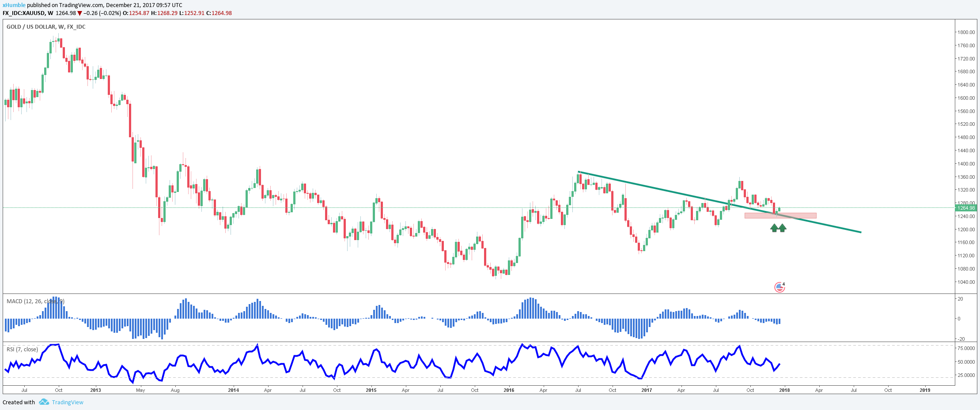This screenshot has height=410, width=980.
Task: Click the FX_IDC:XAUUSD, W symbol text
Action: click(28, 13)
